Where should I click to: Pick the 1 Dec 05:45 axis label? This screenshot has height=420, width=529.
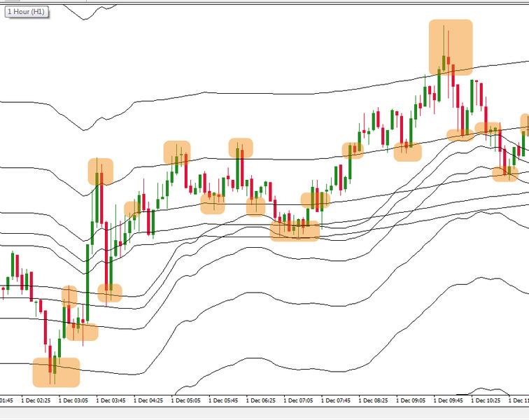coord(223,400)
